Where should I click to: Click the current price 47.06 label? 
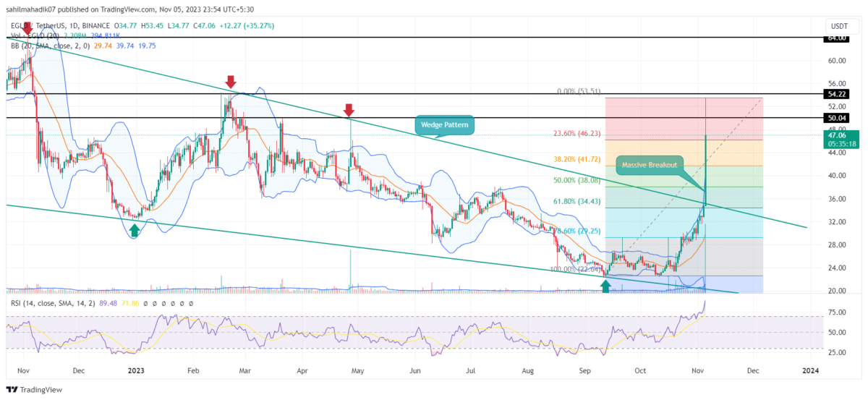tap(835, 135)
